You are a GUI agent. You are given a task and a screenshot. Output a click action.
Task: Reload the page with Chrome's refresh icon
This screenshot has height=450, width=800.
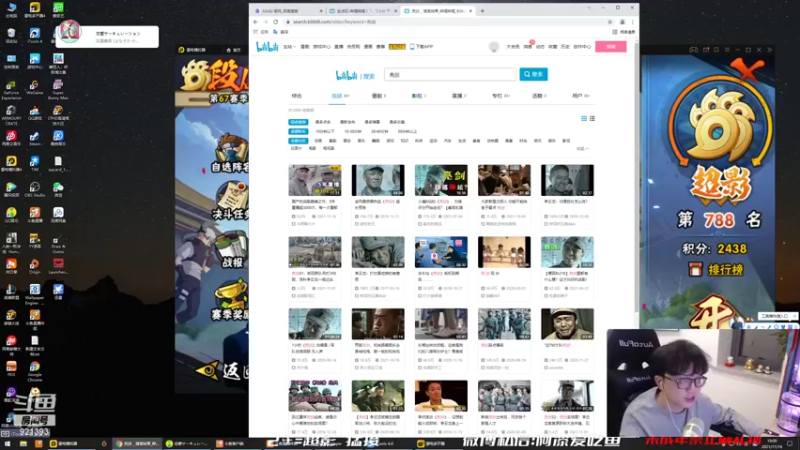[276, 22]
